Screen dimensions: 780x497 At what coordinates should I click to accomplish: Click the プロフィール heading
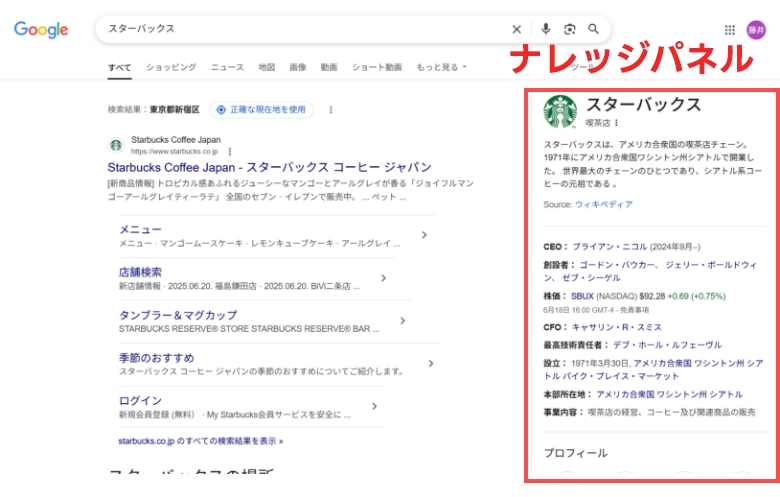pos(576,453)
